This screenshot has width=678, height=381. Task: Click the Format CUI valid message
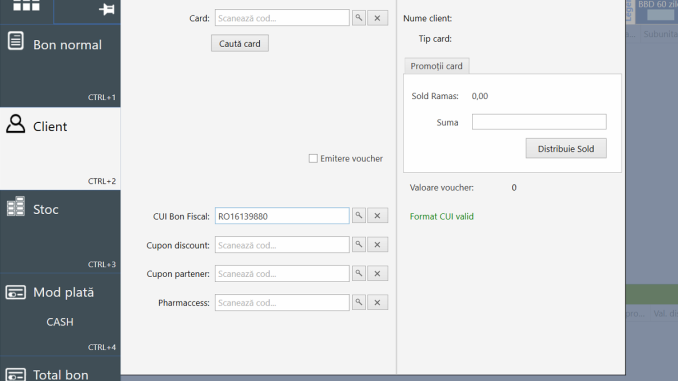[x=441, y=216]
